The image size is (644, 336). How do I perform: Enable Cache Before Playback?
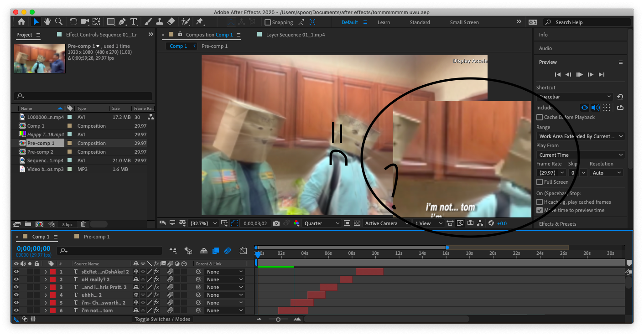click(x=539, y=117)
